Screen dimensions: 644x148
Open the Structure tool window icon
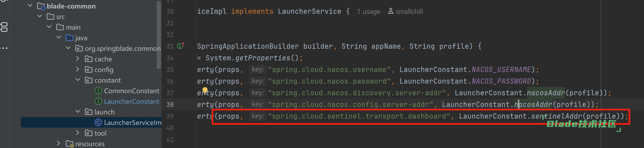[4, 27]
